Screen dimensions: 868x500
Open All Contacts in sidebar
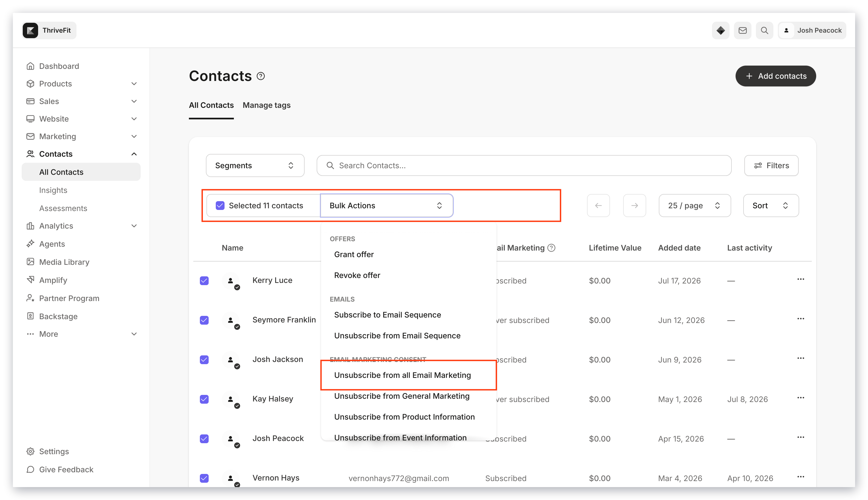point(81,172)
